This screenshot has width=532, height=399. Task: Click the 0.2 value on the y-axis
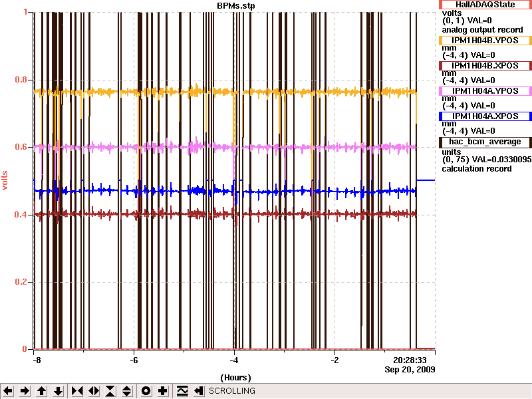click(21, 282)
